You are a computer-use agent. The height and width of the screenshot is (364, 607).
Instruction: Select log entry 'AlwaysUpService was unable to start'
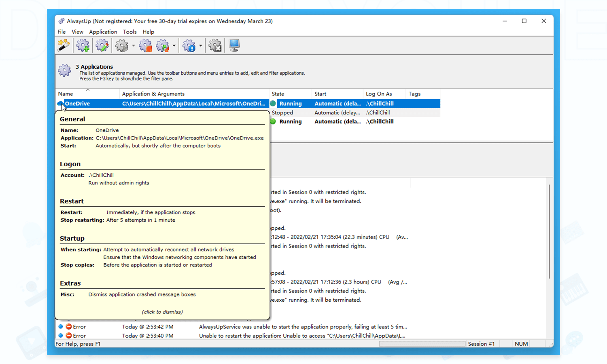click(303, 327)
